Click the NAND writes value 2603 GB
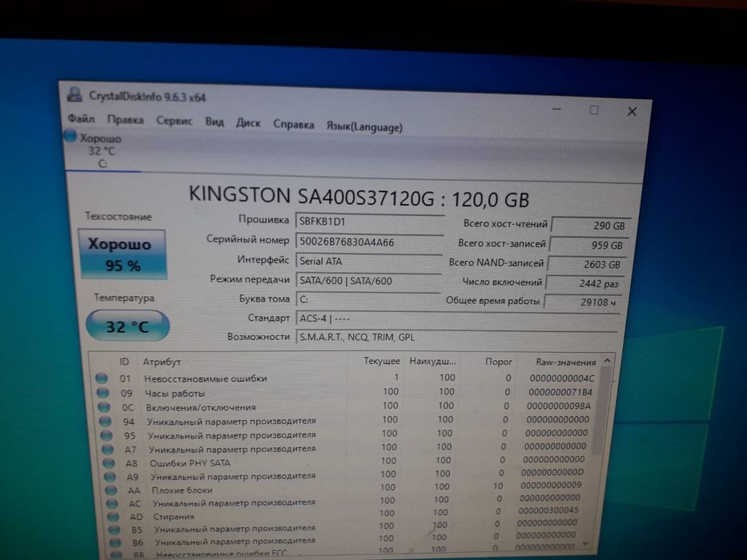This screenshot has width=747, height=560. point(587,264)
